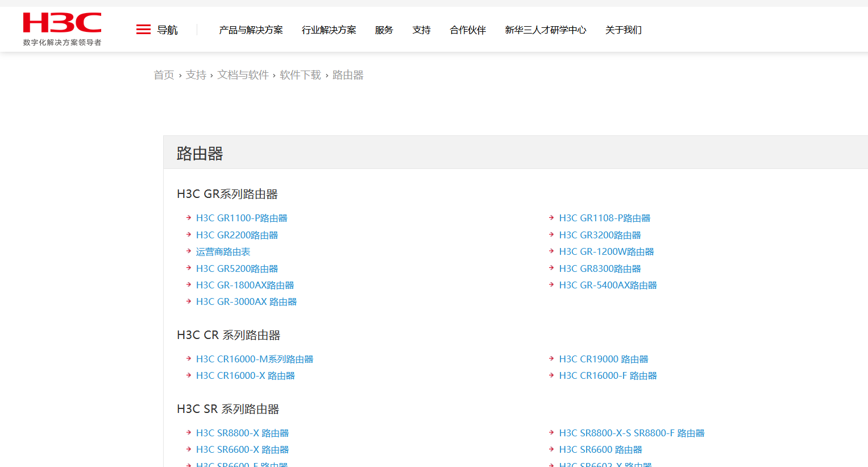The height and width of the screenshot is (467, 868).
Task: Click 文档与软件 breadcrumb link
Action: coord(243,75)
